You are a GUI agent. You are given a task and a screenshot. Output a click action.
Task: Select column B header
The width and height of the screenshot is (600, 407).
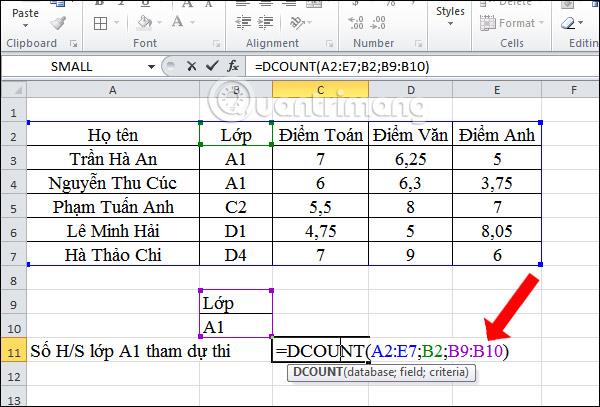236,90
